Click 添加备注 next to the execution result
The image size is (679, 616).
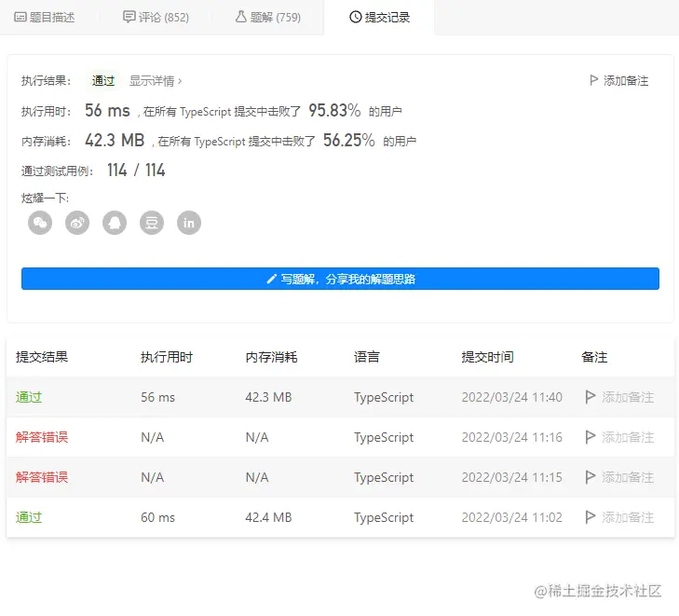point(619,80)
